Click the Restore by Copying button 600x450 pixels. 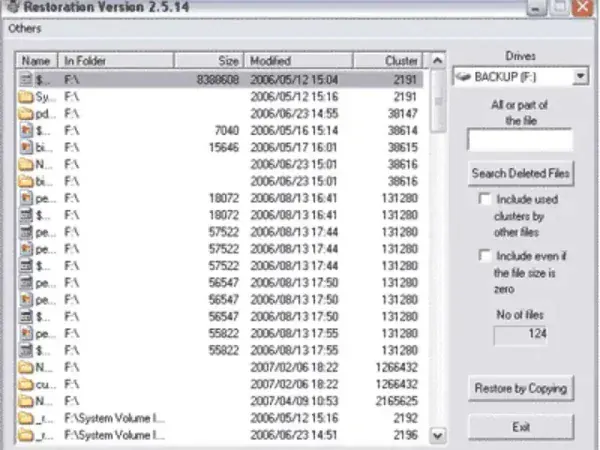point(520,387)
